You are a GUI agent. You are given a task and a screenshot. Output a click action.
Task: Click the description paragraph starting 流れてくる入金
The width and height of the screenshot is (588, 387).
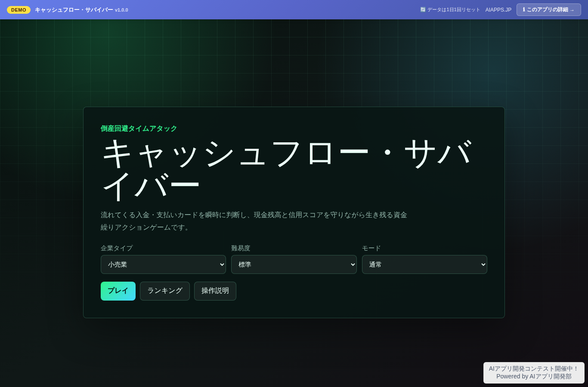tap(254, 221)
